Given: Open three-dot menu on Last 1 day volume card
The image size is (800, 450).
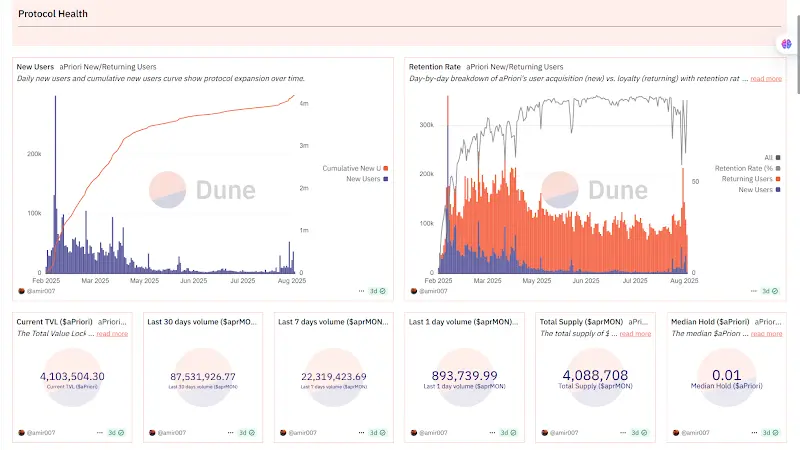Looking at the screenshot, I should (x=492, y=433).
